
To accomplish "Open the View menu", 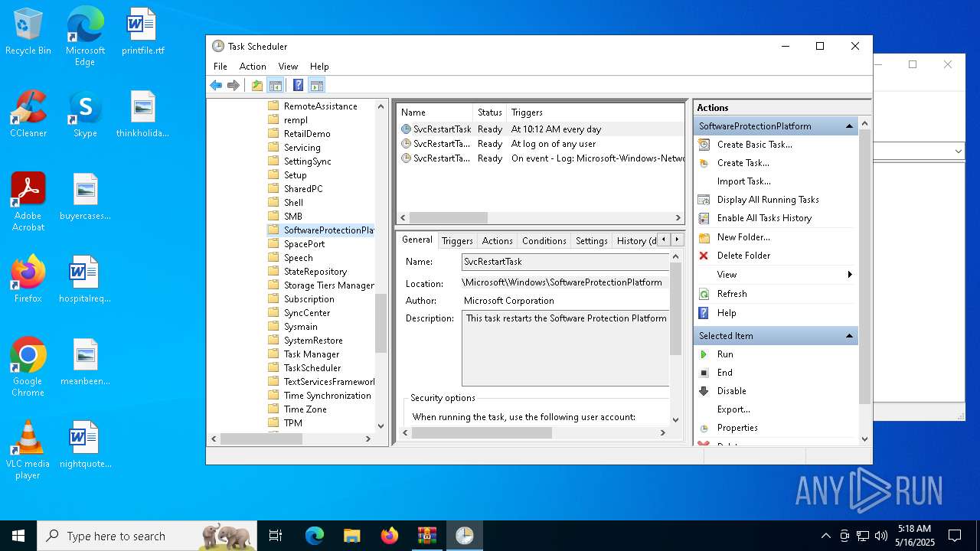I will tap(288, 67).
